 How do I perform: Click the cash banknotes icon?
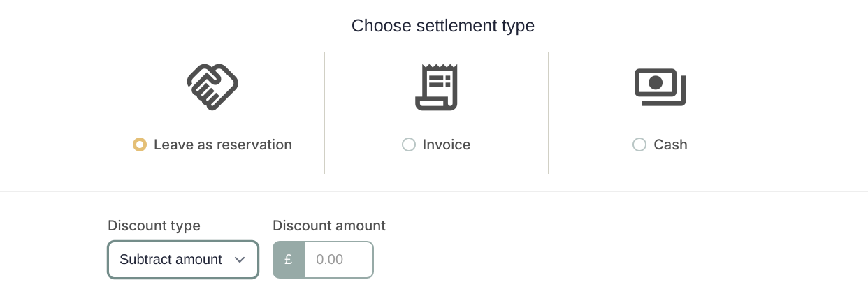coord(660,87)
